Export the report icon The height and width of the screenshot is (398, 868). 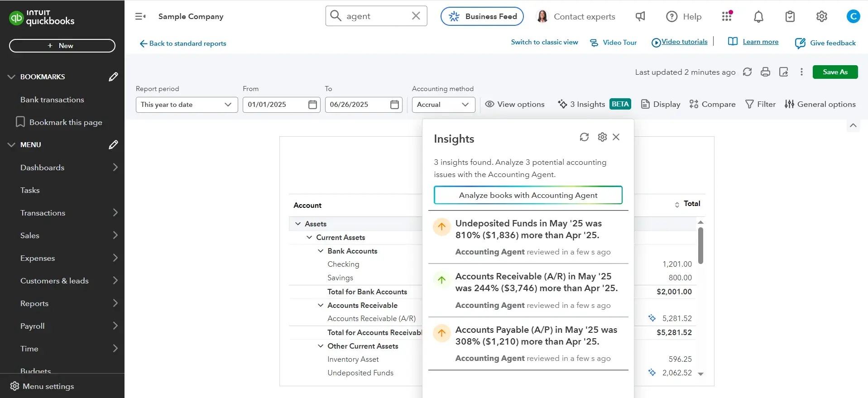(x=784, y=72)
